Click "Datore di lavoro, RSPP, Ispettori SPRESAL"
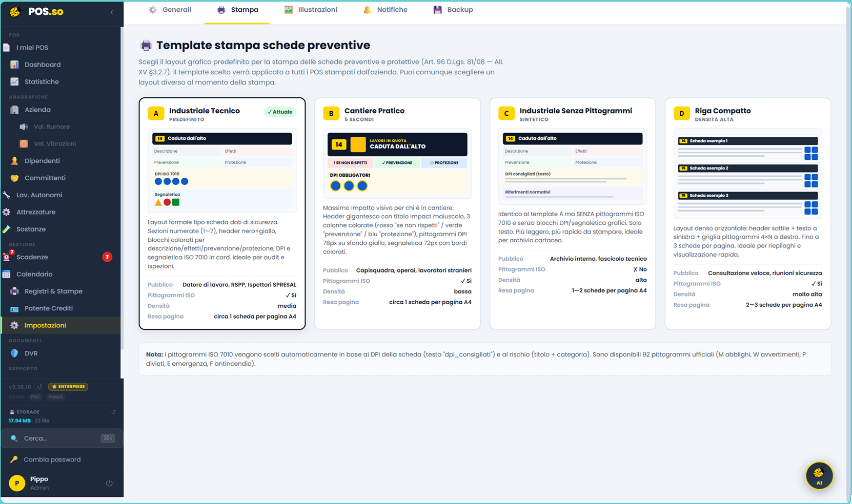This screenshot has width=852, height=504. tap(239, 285)
